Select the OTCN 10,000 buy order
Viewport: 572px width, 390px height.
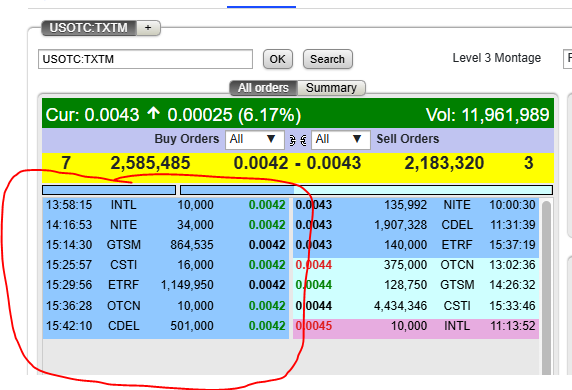point(166,306)
